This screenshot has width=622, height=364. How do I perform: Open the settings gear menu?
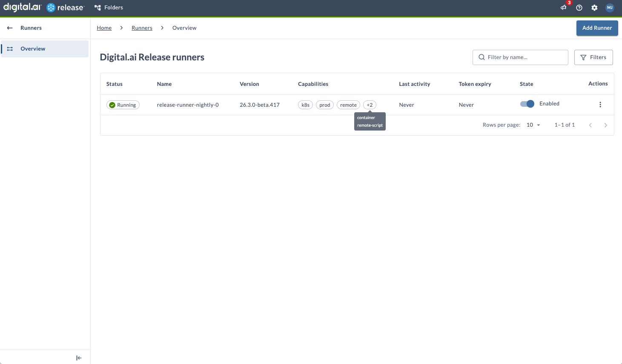[x=594, y=8]
